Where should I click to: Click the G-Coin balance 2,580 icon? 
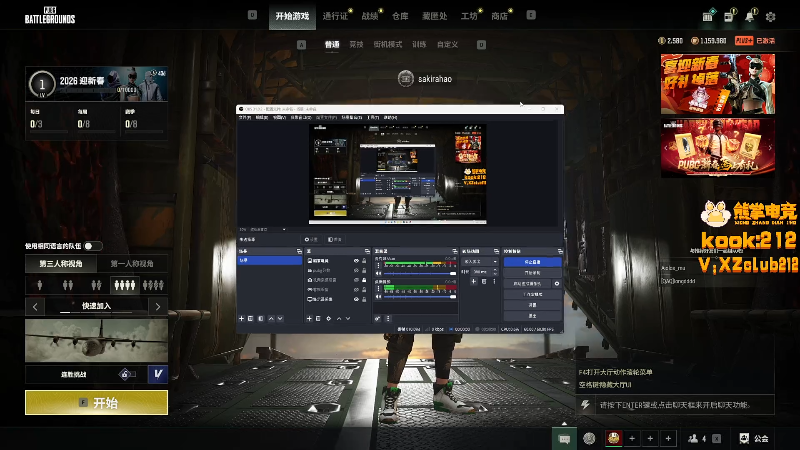(661, 40)
